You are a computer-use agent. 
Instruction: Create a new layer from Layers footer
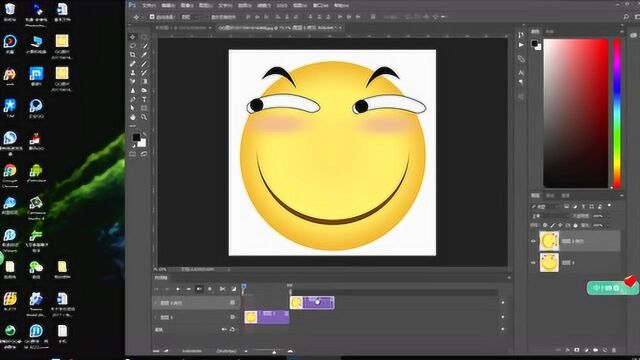604,350
